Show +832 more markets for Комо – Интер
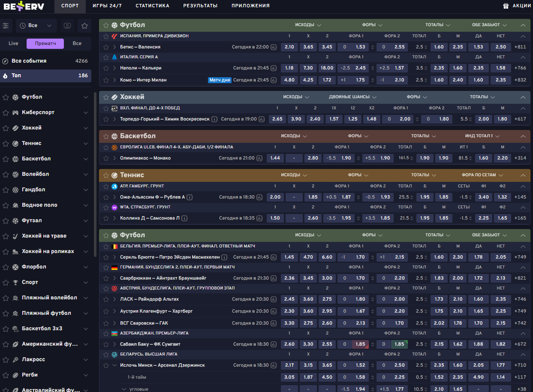The width and height of the screenshot is (533, 392). coord(520,80)
